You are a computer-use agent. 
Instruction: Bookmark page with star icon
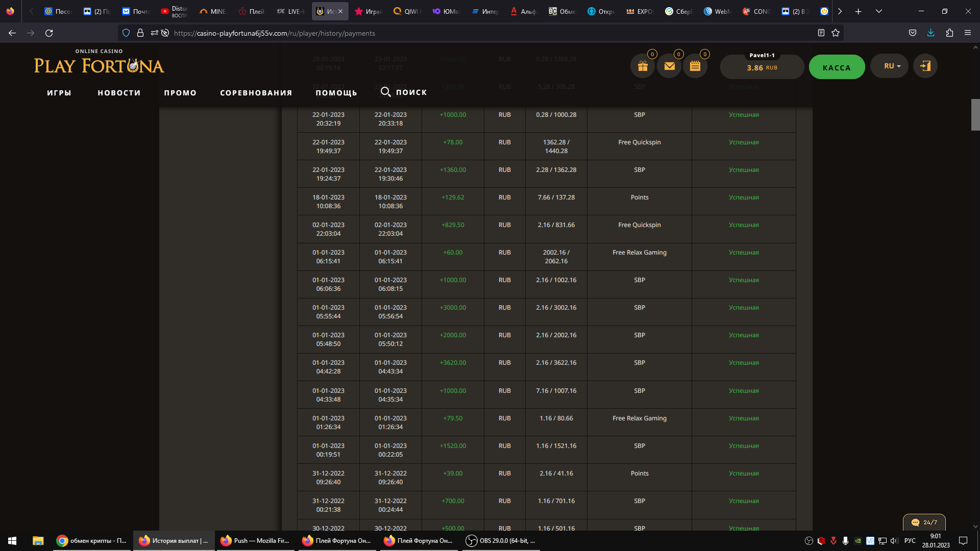click(836, 33)
